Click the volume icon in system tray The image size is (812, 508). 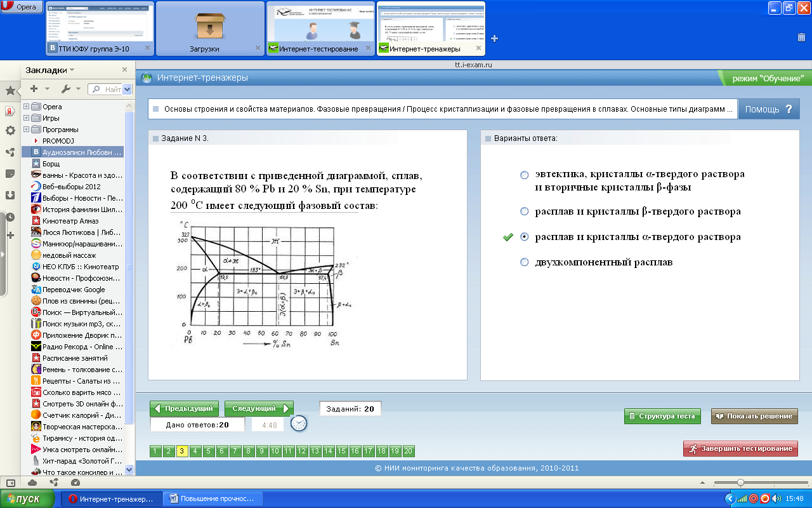tap(776, 499)
